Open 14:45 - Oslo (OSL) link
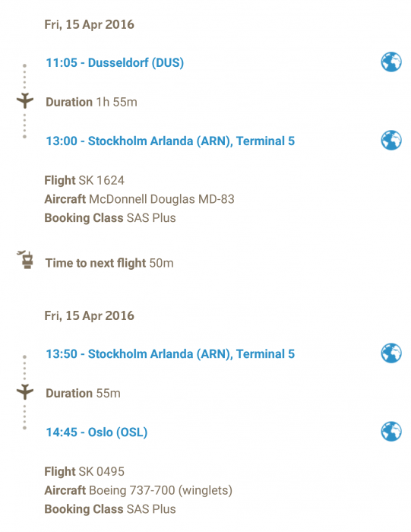The height and width of the screenshot is (532, 411). [96, 432]
